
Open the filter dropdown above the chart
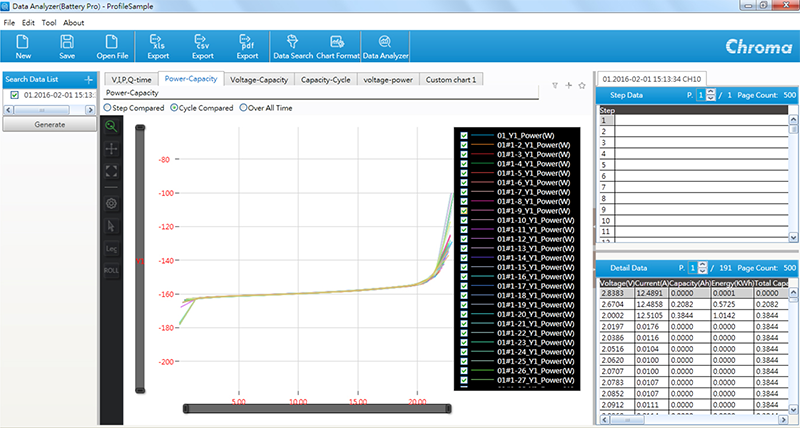pos(556,86)
